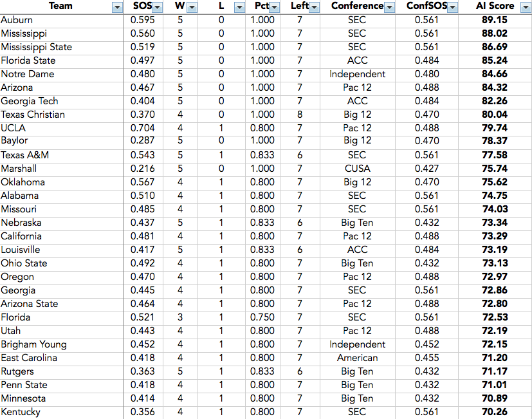The image size is (532, 419).
Task: Select Independent conference in Notre Dame row
Action: coord(357,74)
